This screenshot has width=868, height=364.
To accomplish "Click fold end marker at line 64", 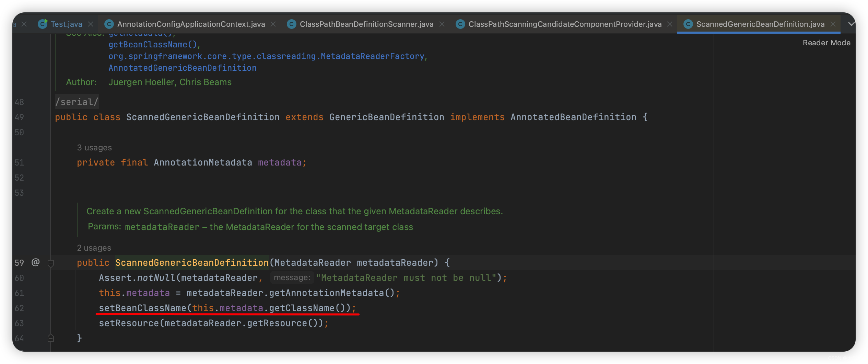I will [x=51, y=338].
